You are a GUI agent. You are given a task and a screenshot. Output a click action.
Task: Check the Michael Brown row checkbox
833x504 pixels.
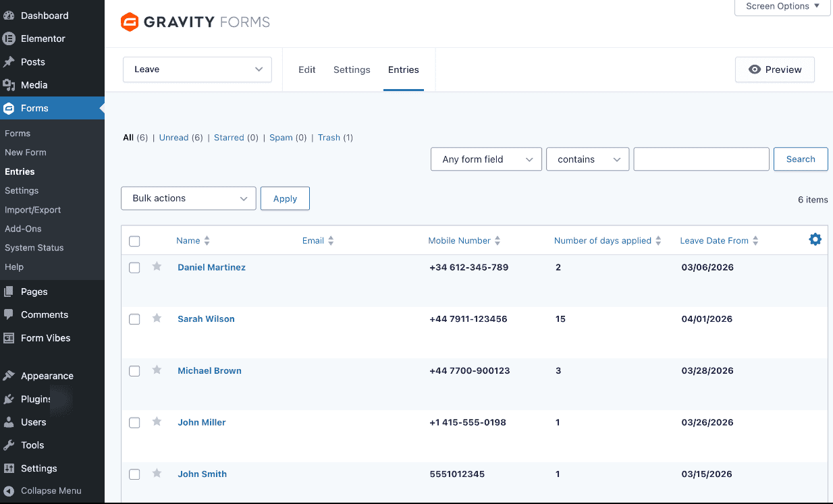click(x=134, y=371)
